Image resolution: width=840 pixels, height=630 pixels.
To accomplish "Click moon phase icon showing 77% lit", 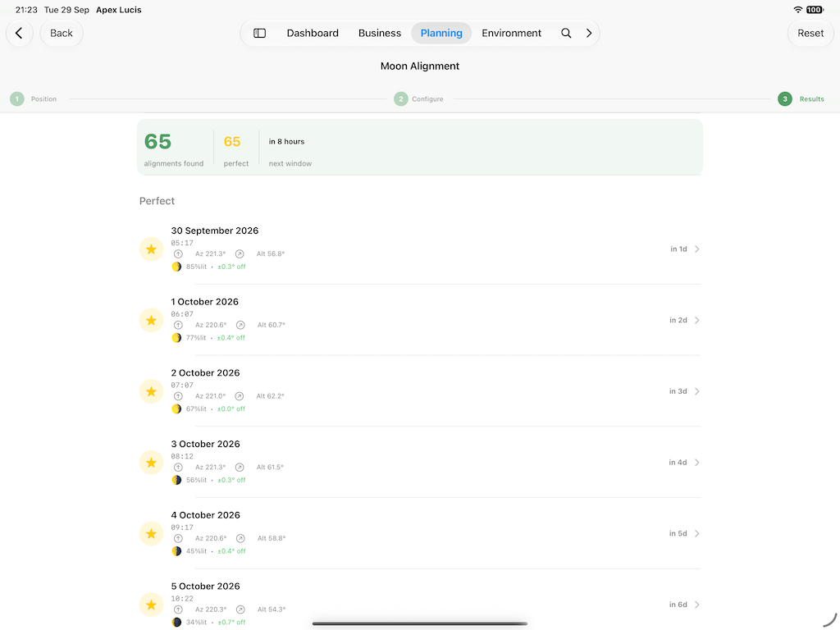I will point(176,337).
